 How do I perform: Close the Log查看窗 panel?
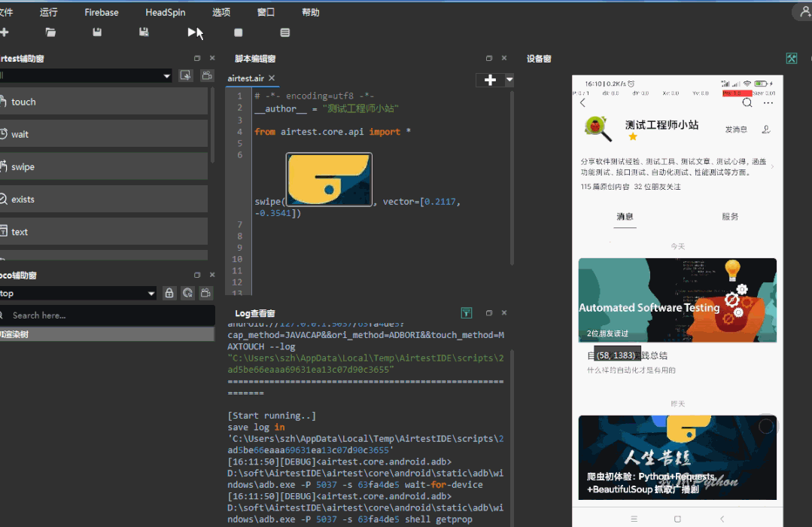pos(504,312)
